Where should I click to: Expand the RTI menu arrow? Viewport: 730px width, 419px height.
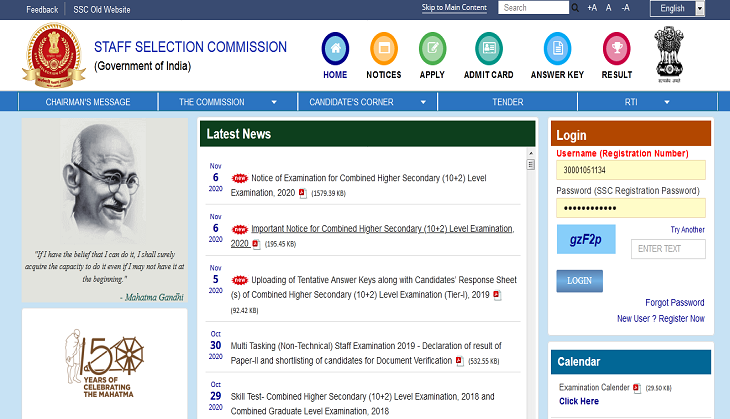pos(667,102)
